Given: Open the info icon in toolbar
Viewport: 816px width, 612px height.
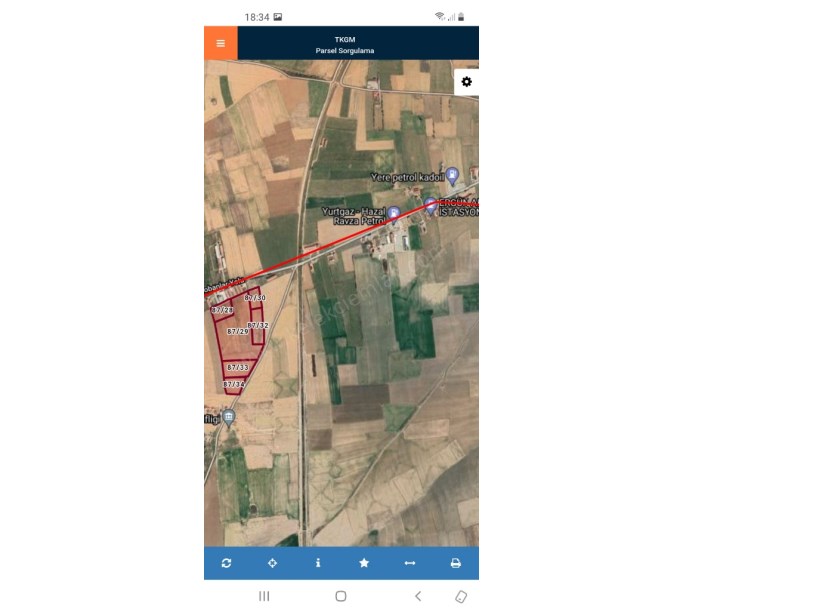Looking at the screenshot, I should [318, 563].
